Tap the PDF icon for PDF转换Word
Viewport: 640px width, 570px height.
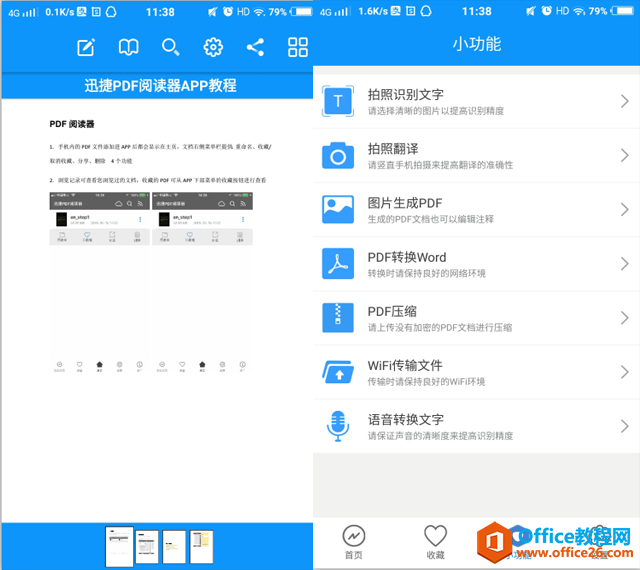click(x=338, y=263)
